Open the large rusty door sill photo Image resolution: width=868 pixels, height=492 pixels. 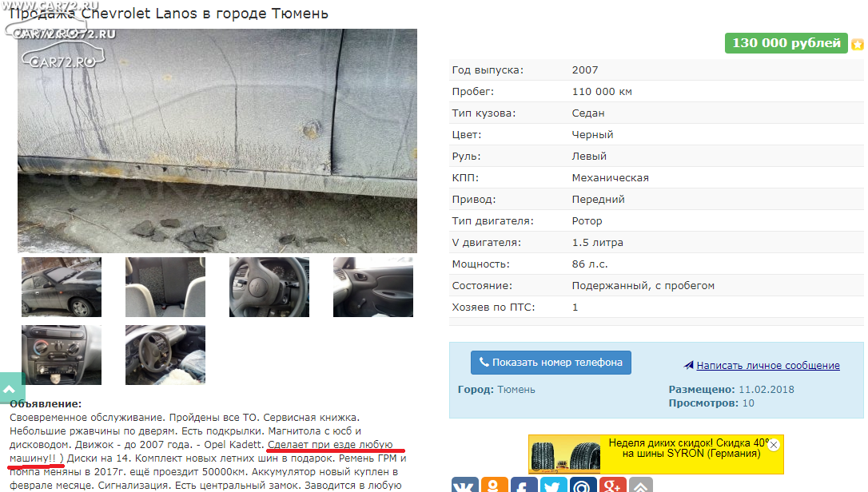pos(217,141)
